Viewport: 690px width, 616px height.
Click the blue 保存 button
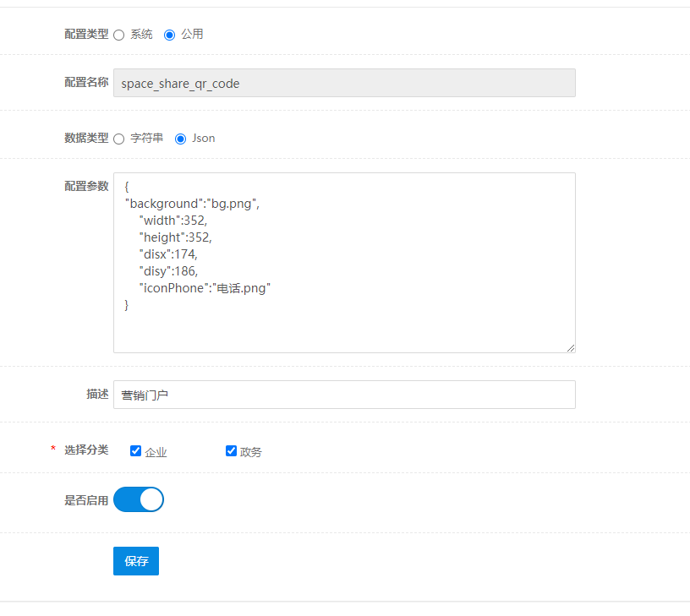[x=136, y=561]
